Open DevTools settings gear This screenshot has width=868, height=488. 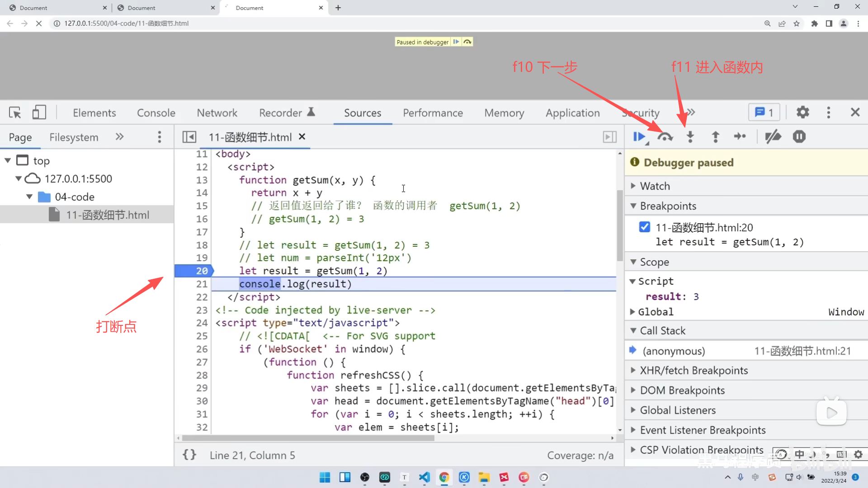pos(802,112)
